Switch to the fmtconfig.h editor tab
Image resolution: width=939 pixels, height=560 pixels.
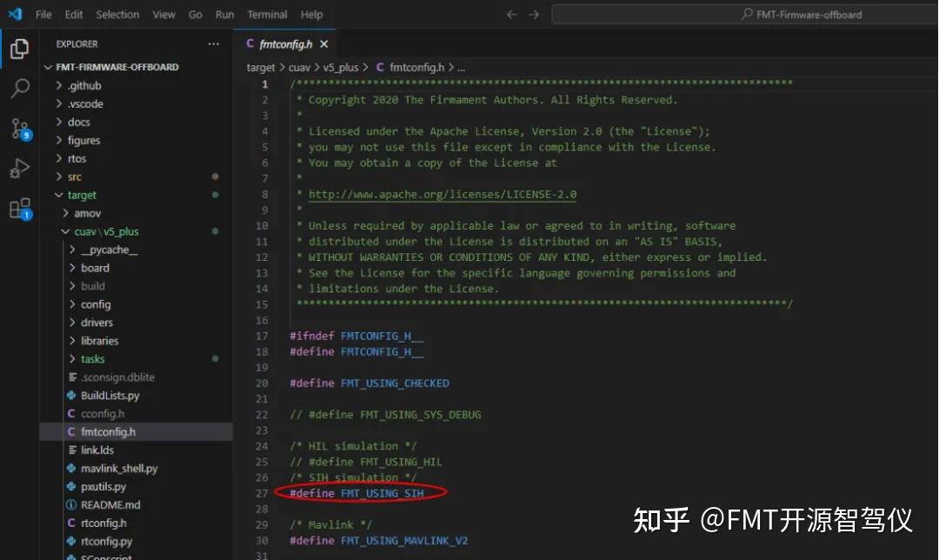coord(285,42)
